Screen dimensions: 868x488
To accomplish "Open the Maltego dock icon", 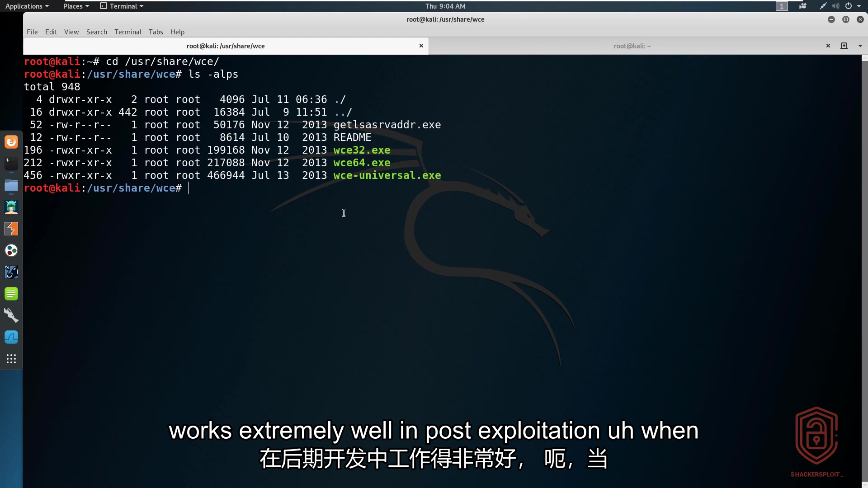I will 11,272.
